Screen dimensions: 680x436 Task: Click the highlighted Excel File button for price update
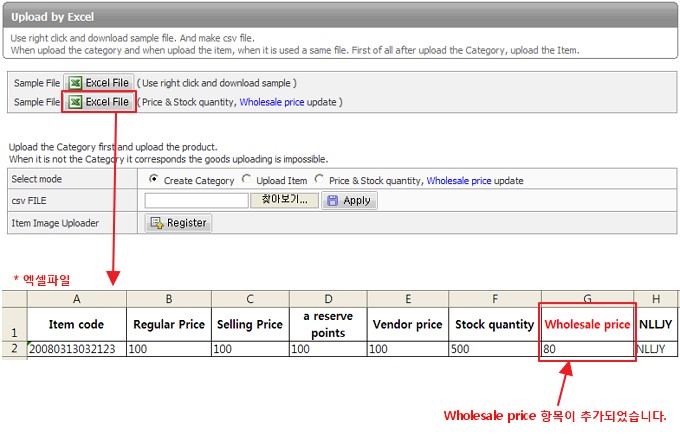pyautogui.click(x=99, y=102)
